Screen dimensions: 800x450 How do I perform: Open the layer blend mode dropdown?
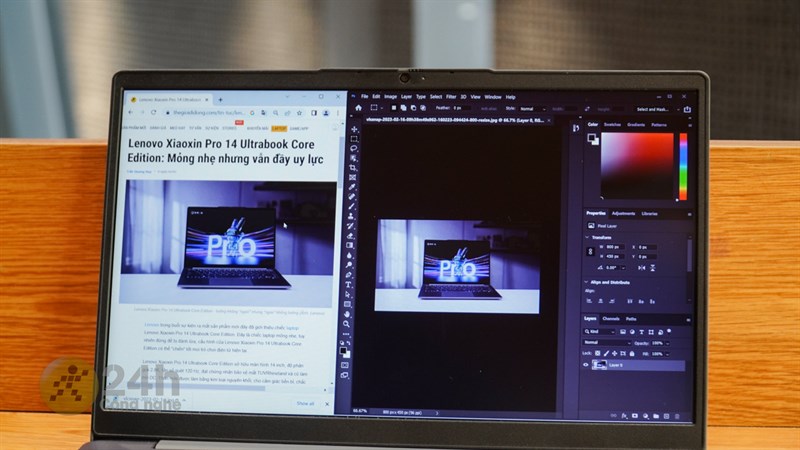tap(607, 342)
